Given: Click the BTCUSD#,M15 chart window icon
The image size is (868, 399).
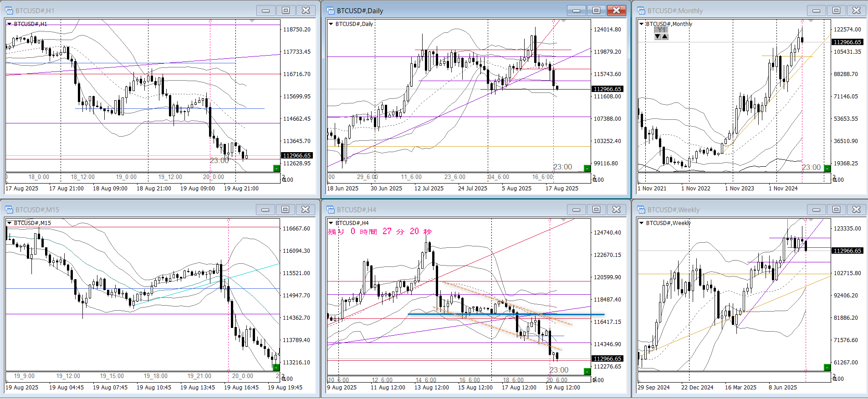Looking at the screenshot, I should [9, 210].
